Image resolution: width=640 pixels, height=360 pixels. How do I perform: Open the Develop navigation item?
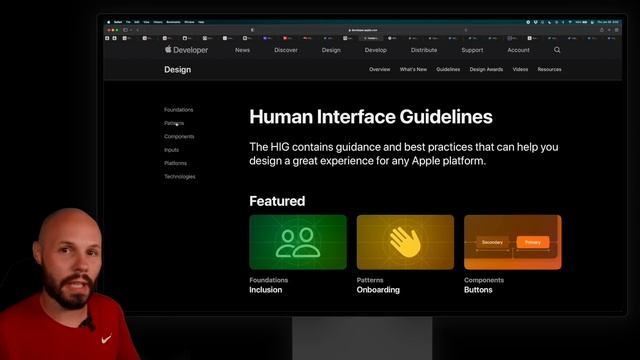(x=376, y=50)
